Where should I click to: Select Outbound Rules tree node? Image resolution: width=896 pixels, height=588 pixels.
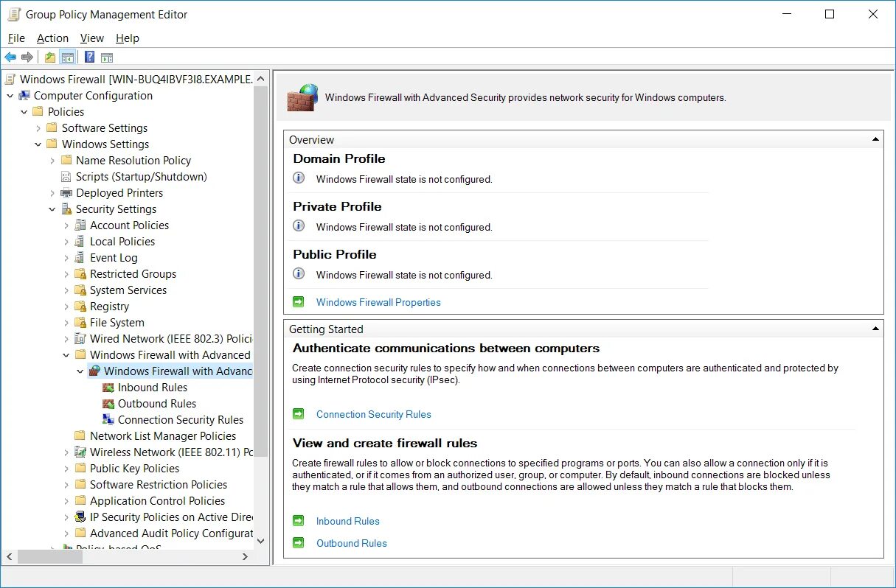point(156,404)
